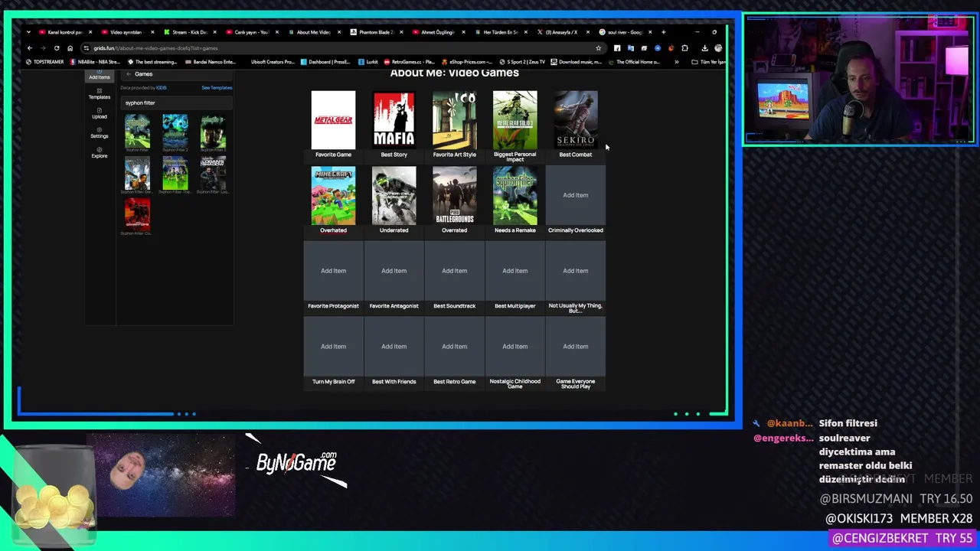Add an item to Best Multiplayer
980x551 pixels.
tap(515, 271)
